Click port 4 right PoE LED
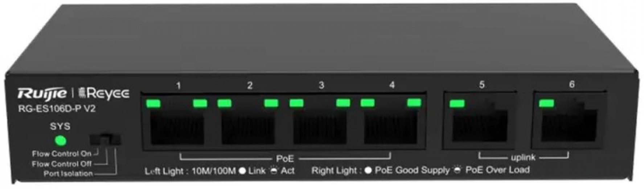Screen dimensions: 644x189 point(414,103)
